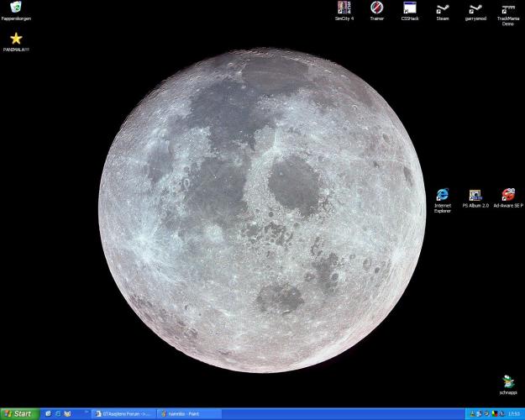Click the system tray clock
Viewport: 525px width, 420px height.
point(513,413)
